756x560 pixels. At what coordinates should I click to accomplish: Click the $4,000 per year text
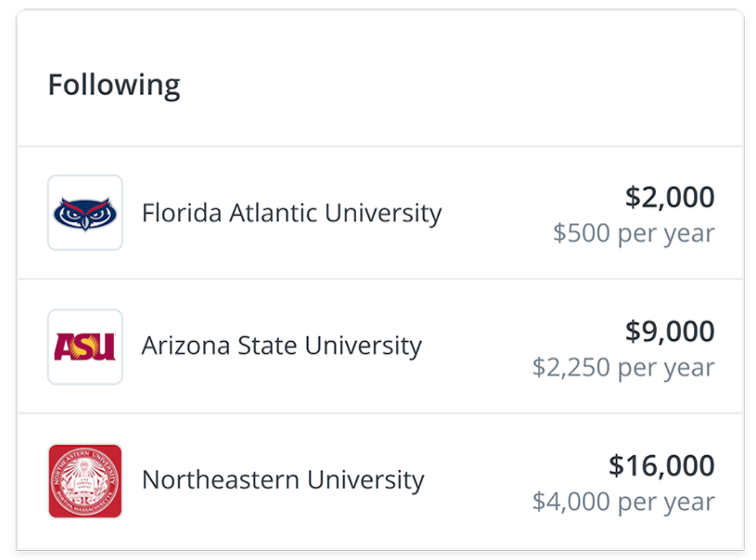click(x=623, y=502)
